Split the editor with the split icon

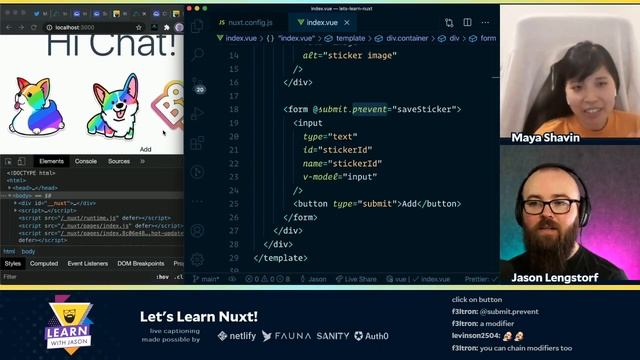467,22
